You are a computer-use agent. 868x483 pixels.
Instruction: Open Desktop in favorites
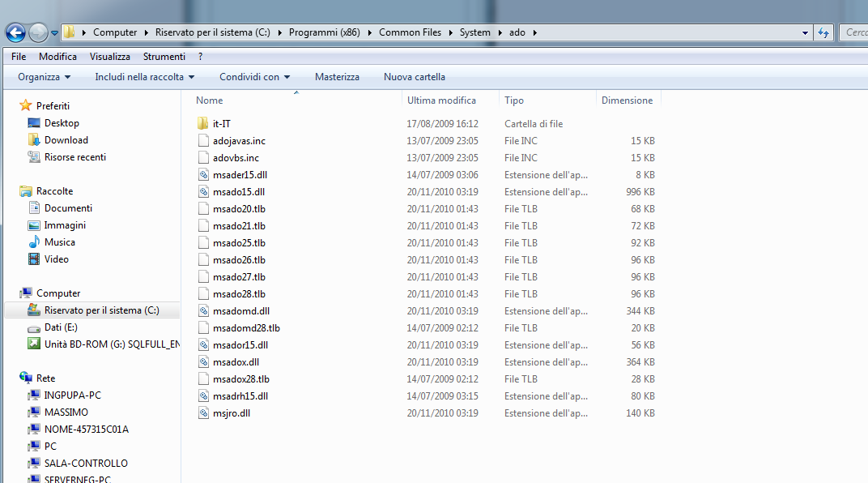pyautogui.click(x=62, y=123)
